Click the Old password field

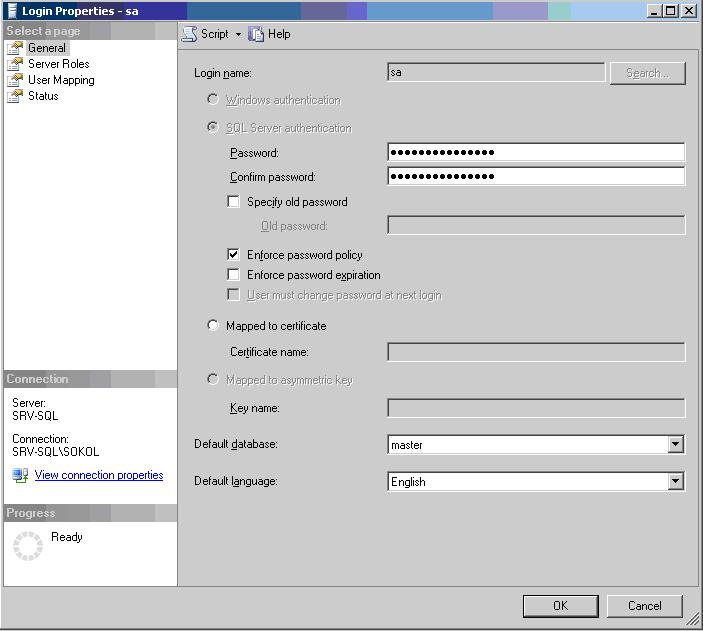coord(536,225)
